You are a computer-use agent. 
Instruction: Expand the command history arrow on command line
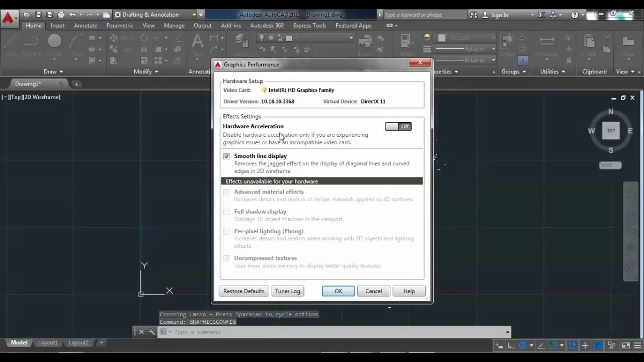[508, 331]
